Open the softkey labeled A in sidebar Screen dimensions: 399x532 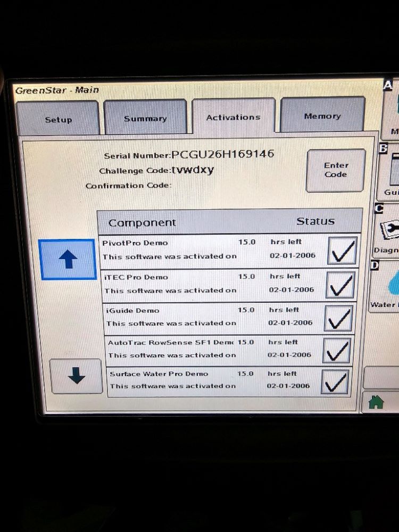391,110
